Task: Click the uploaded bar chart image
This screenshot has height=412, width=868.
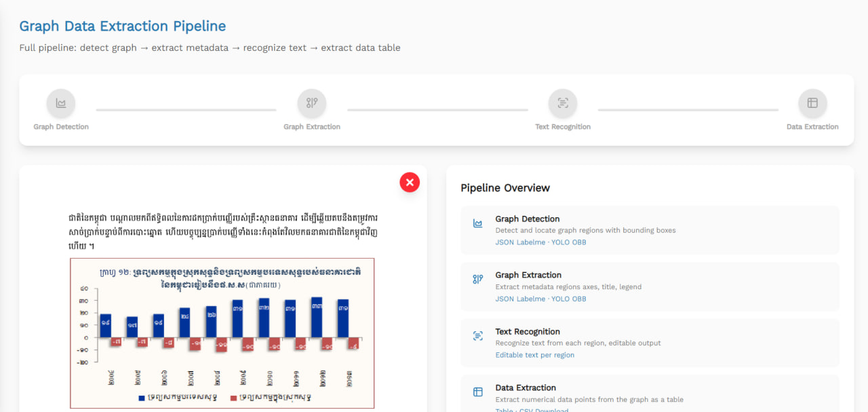Action: click(x=222, y=333)
